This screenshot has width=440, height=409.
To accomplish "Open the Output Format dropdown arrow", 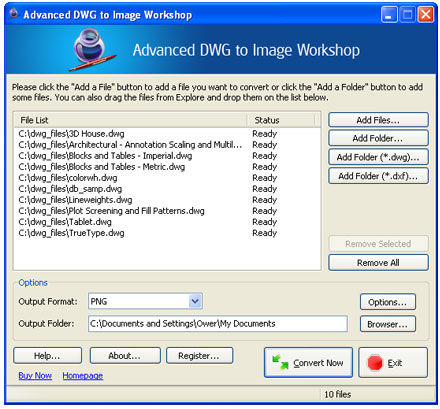I will tap(195, 301).
